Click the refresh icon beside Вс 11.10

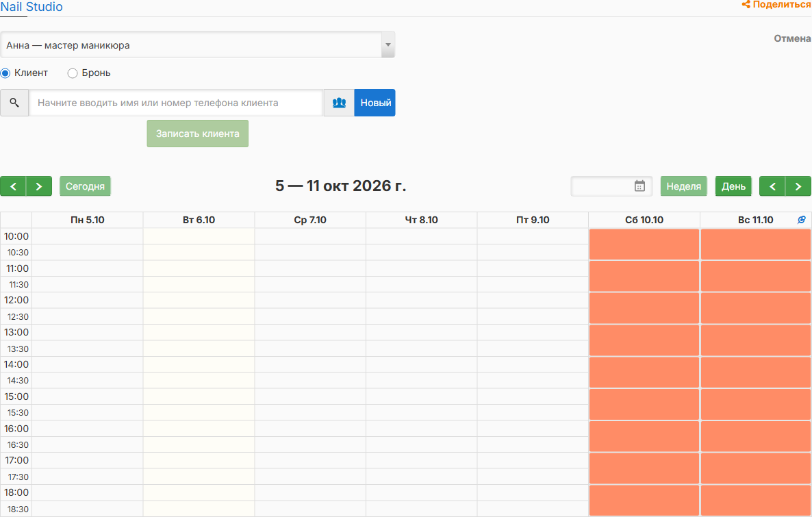[x=802, y=220]
